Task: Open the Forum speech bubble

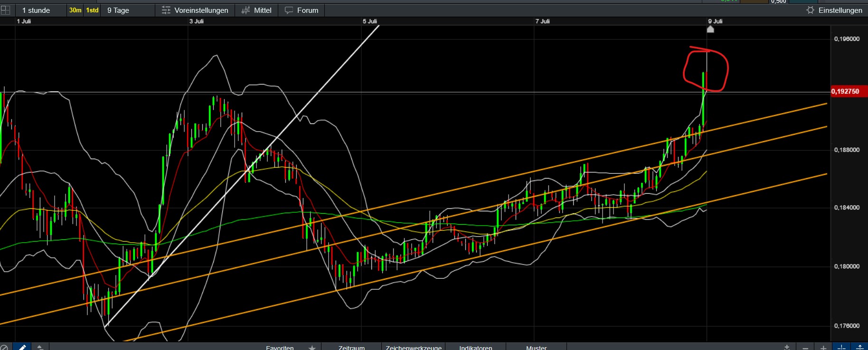Action: tap(289, 10)
